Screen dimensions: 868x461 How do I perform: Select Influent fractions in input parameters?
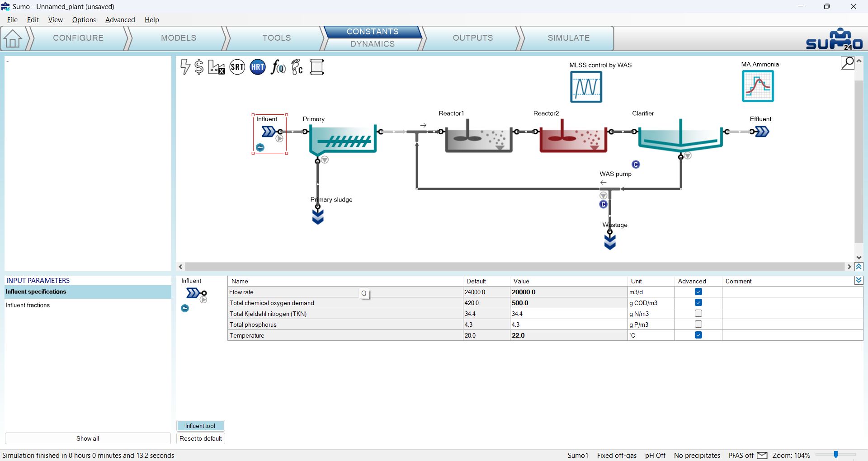[88, 306]
